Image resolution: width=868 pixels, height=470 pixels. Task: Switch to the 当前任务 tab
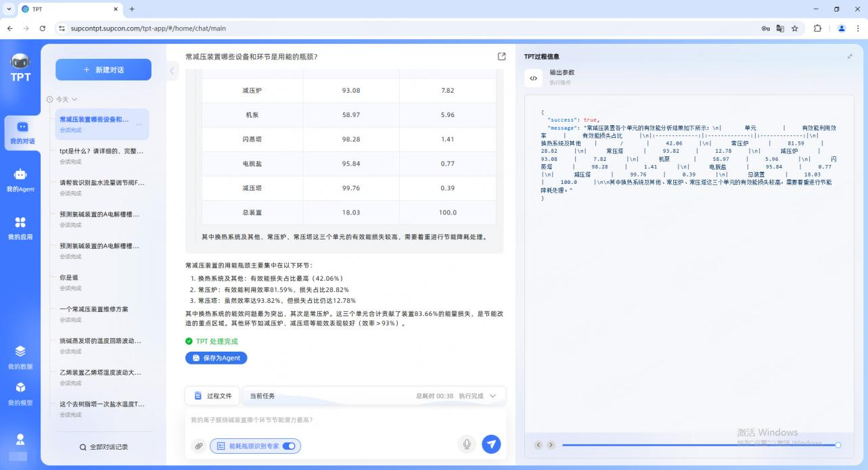tap(262, 396)
